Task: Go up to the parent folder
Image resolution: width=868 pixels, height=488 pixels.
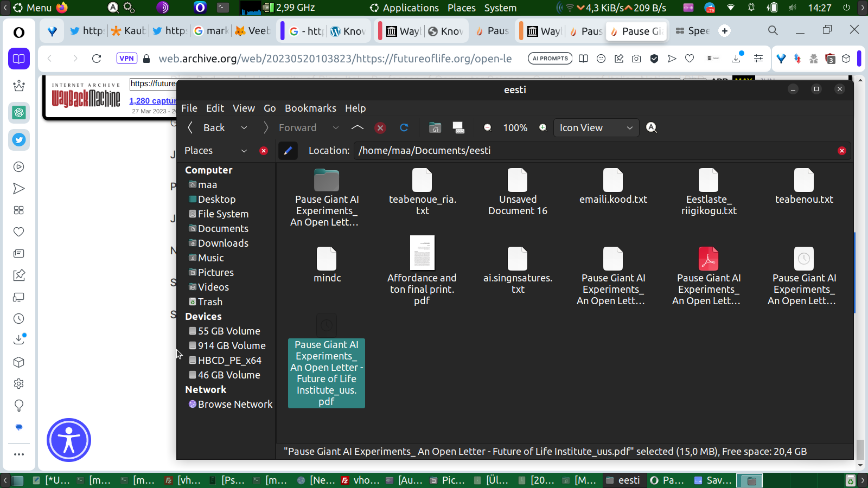Action: [357, 127]
